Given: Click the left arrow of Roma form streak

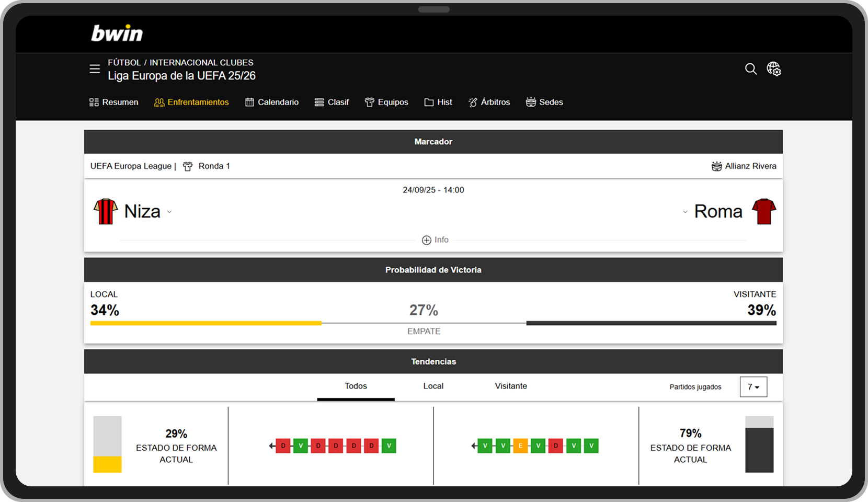Looking at the screenshot, I should pos(474,446).
